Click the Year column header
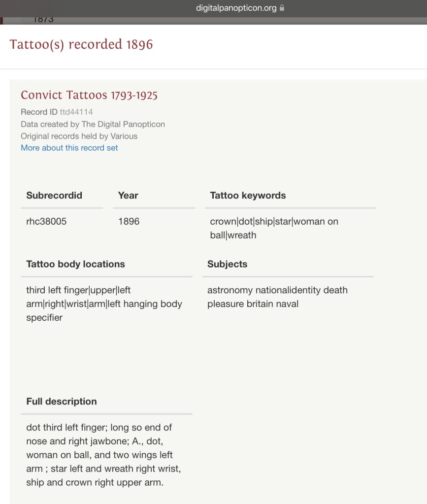The height and width of the screenshot is (504, 427). coord(128,196)
